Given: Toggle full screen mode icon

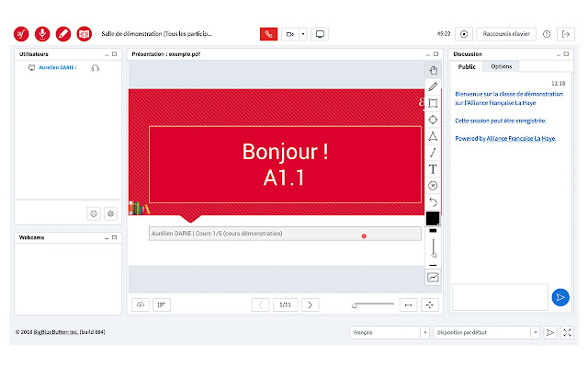Looking at the screenshot, I should (x=567, y=333).
